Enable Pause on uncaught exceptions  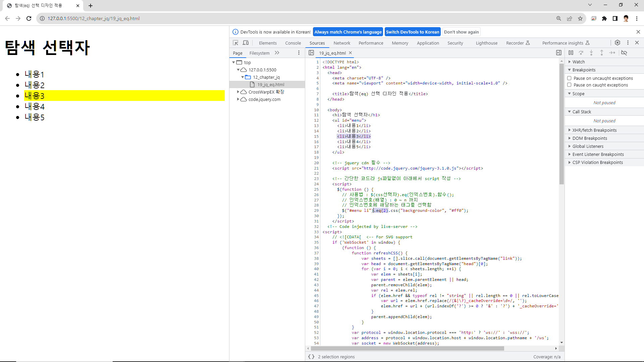(x=569, y=78)
